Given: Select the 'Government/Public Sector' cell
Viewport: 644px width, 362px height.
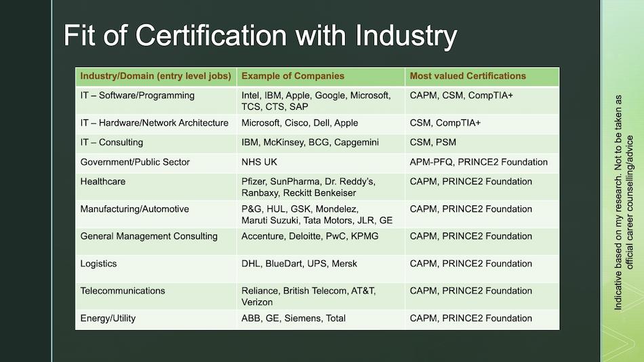Looking at the screenshot, I should click(x=135, y=162).
